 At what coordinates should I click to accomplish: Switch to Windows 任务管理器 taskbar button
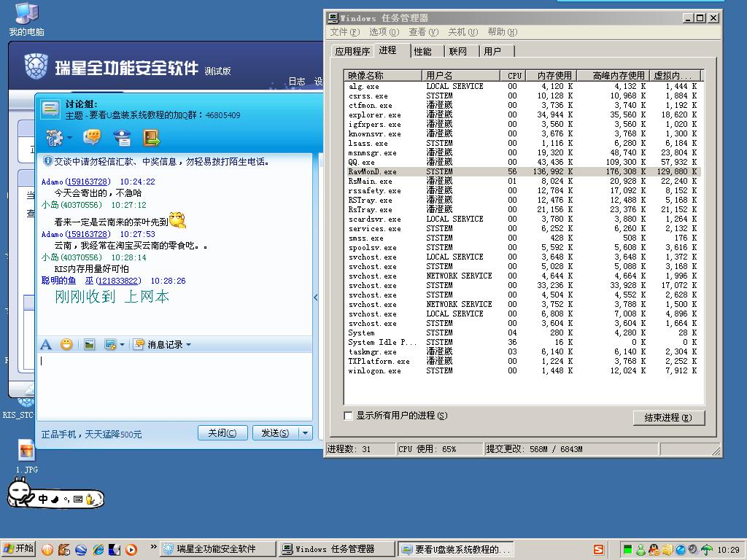pos(336,549)
